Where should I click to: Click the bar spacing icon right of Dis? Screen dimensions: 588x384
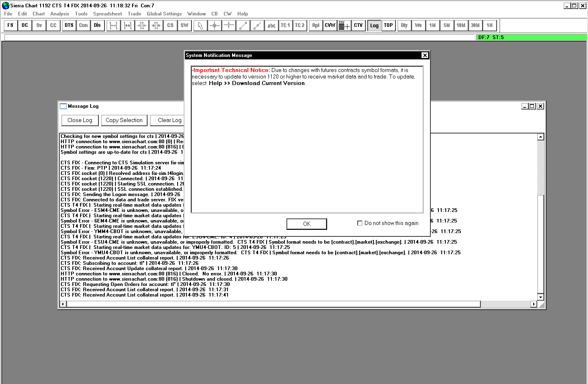point(113,25)
